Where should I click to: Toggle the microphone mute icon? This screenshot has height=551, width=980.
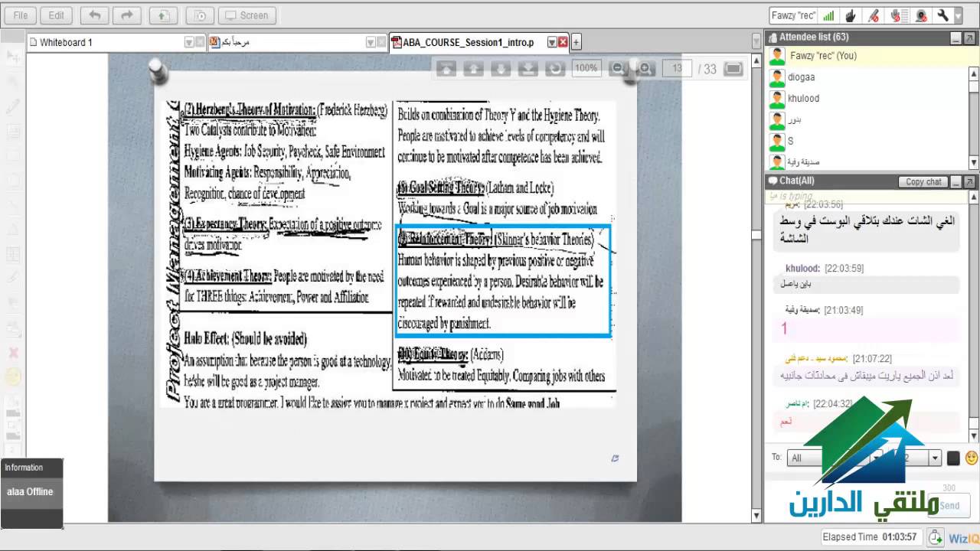tap(896, 15)
